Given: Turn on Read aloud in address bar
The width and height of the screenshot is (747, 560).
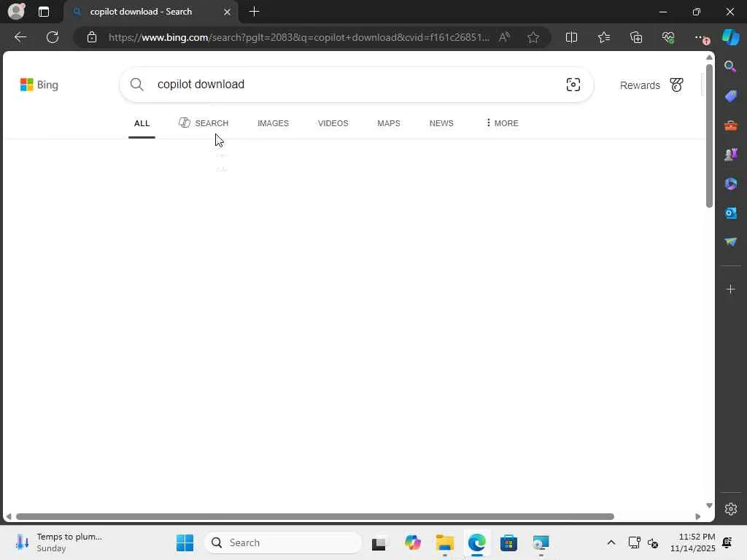Looking at the screenshot, I should (x=505, y=37).
